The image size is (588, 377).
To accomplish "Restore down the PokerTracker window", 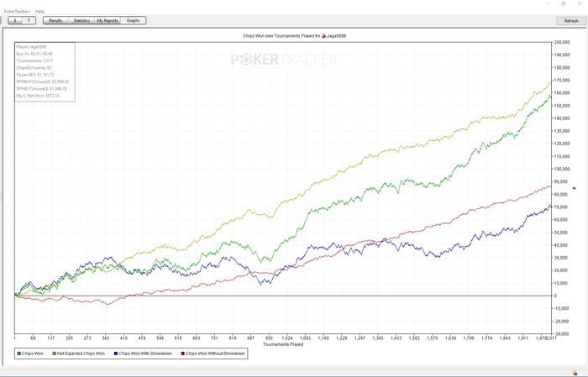I will [x=564, y=3].
